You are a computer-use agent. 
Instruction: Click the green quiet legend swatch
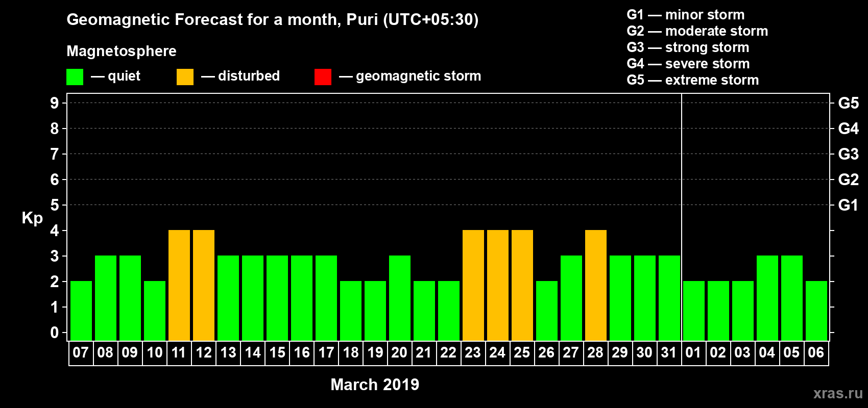pyautogui.click(x=75, y=77)
